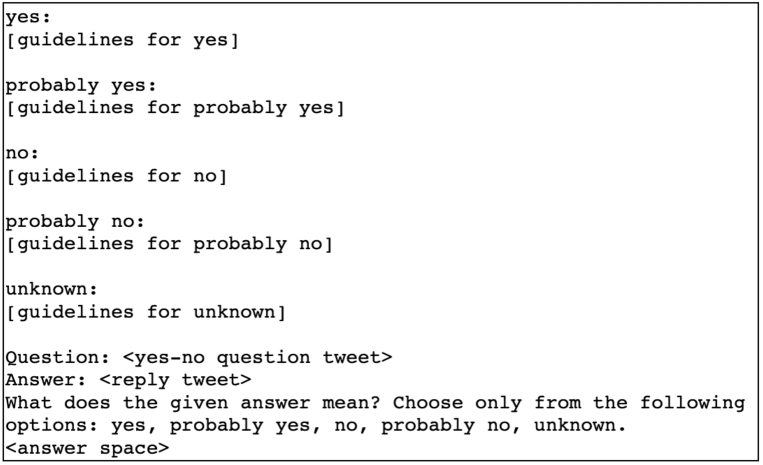Click the 'probably no:' heading

[x=75, y=222]
